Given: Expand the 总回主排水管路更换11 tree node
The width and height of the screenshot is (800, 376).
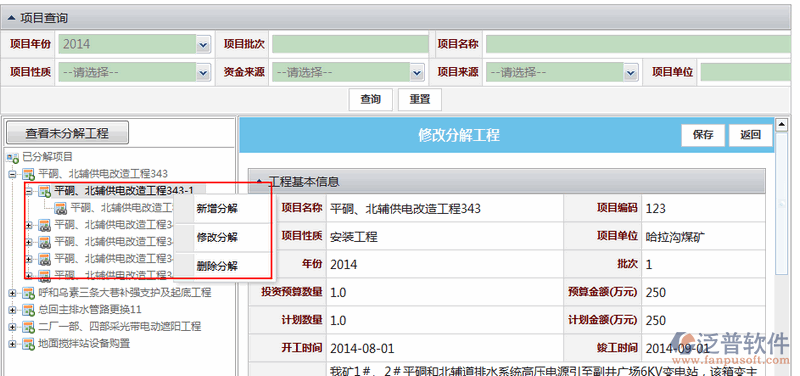Looking at the screenshot, I should 12,310.
